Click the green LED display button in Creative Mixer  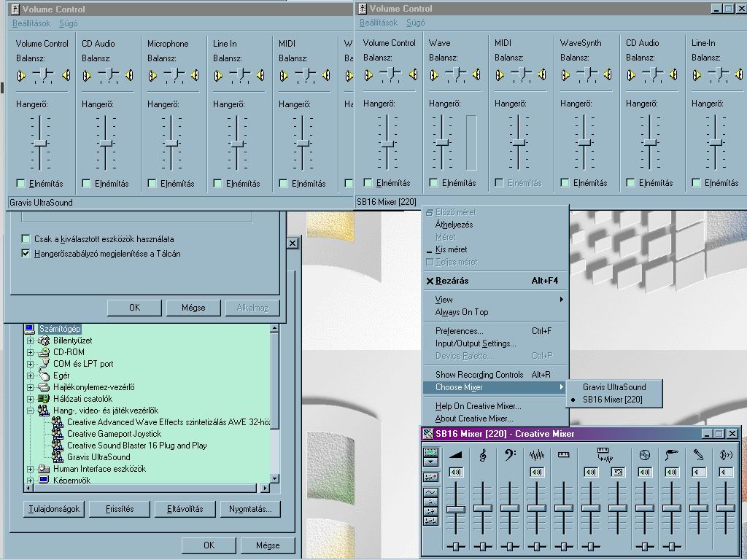click(430, 452)
